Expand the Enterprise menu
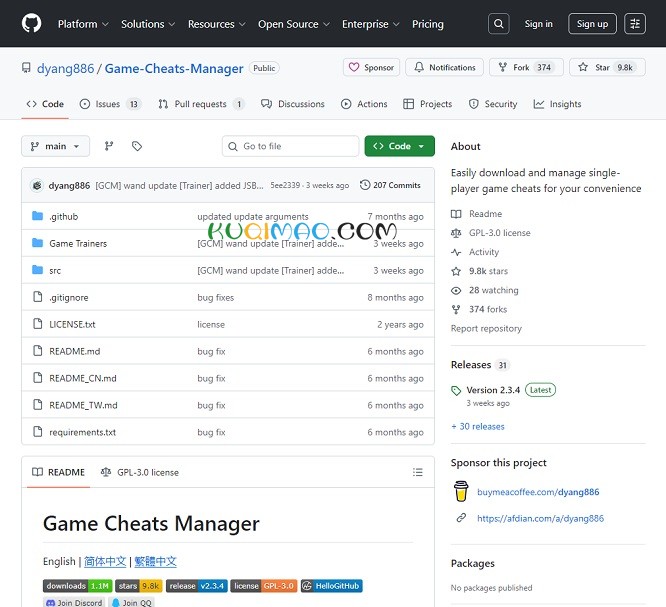 click(x=371, y=24)
